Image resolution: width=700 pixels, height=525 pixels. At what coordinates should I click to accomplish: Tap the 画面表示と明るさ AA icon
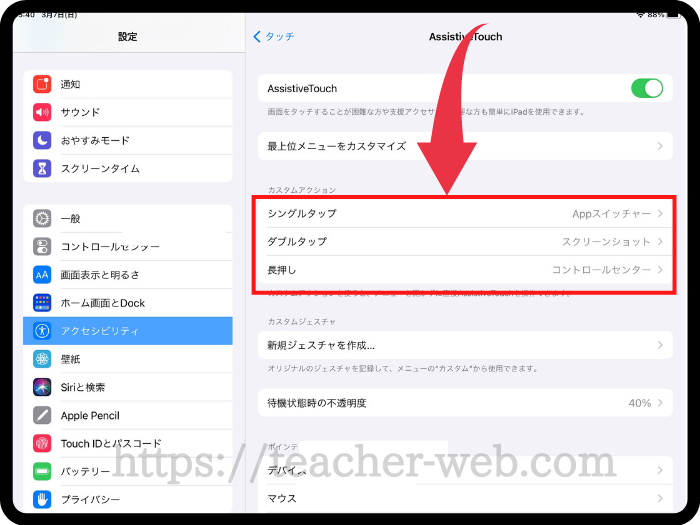(x=42, y=275)
